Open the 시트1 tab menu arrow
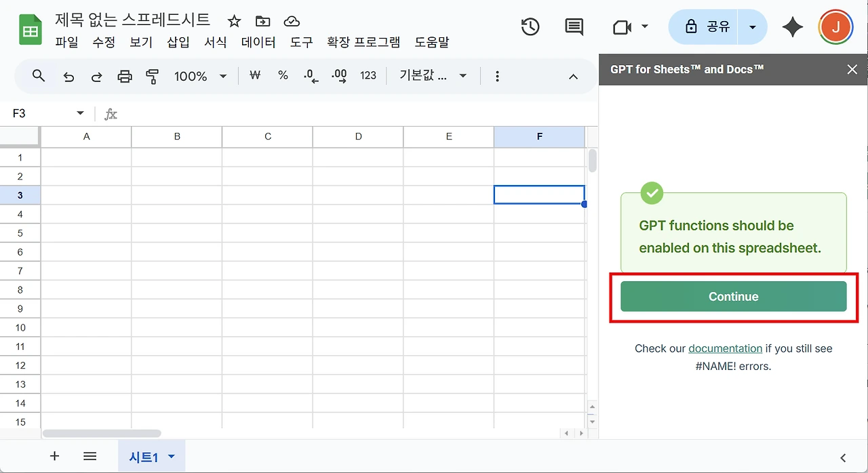This screenshot has width=868, height=473. (x=172, y=457)
